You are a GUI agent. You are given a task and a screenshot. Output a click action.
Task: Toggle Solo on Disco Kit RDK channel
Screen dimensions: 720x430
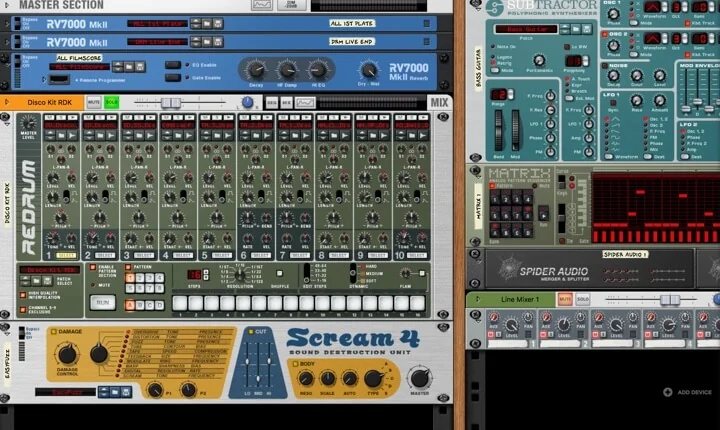(x=111, y=102)
